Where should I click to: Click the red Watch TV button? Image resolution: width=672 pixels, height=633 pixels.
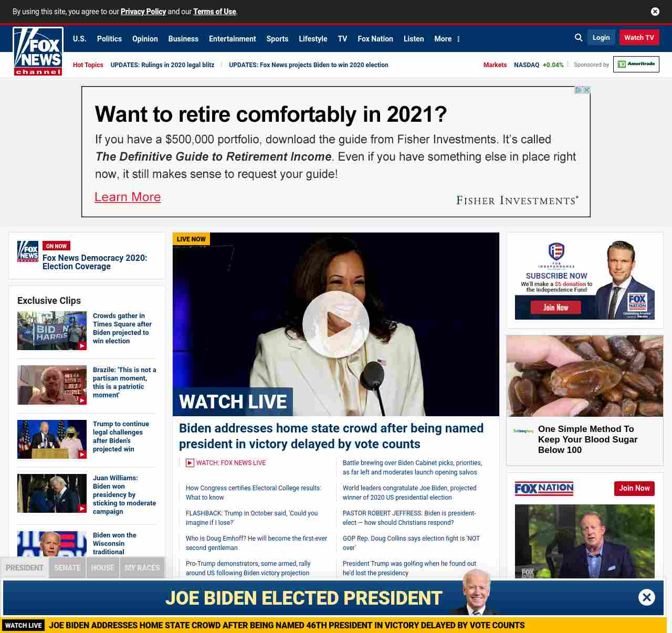tap(639, 38)
